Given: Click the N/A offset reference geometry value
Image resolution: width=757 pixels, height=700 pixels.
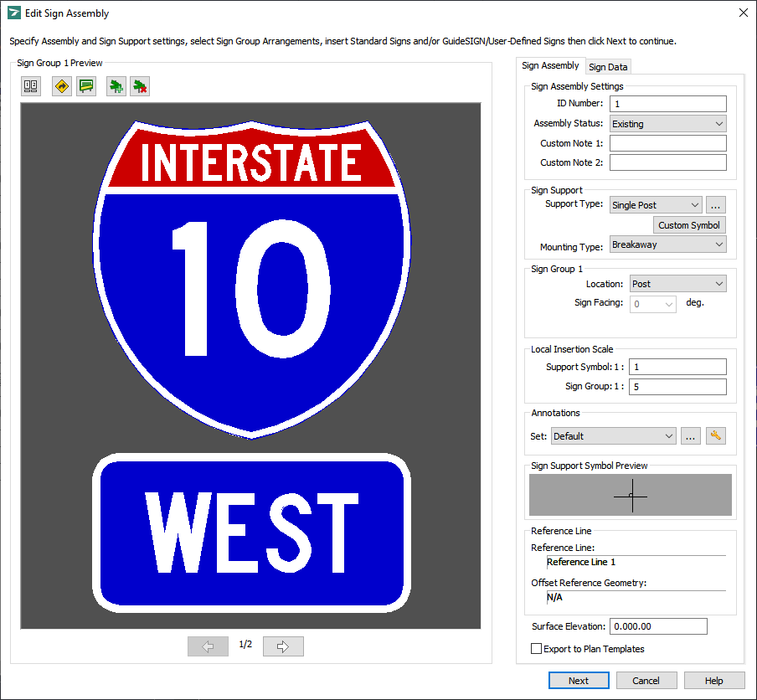Looking at the screenshot, I should 554,597.
